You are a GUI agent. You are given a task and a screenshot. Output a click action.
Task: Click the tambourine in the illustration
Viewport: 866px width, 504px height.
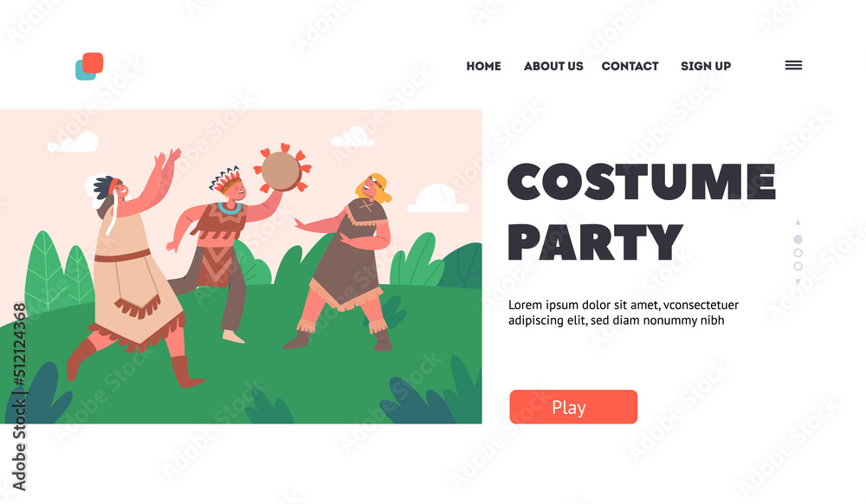click(x=281, y=170)
